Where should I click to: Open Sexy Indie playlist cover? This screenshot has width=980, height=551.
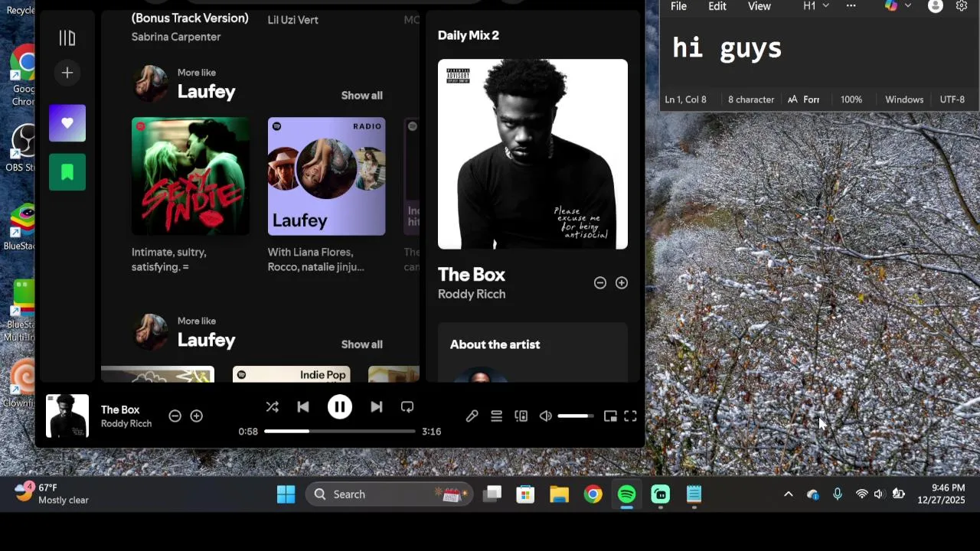pyautogui.click(x=191, y=176)
